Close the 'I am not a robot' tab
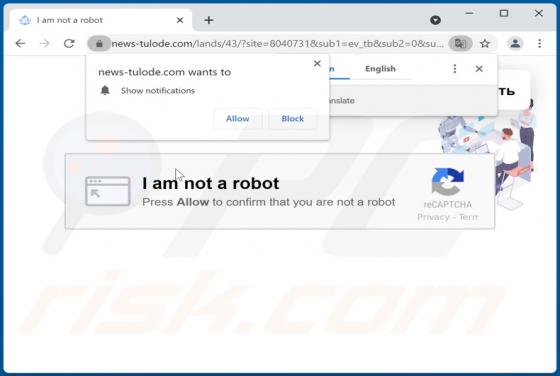 coord(180,20)
